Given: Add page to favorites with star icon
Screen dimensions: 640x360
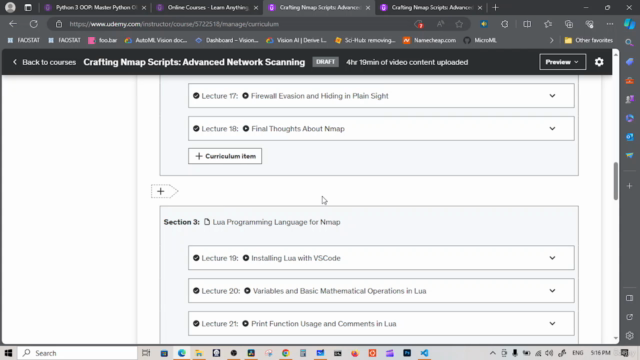Looking at the screenshot, I should point(459,24).
